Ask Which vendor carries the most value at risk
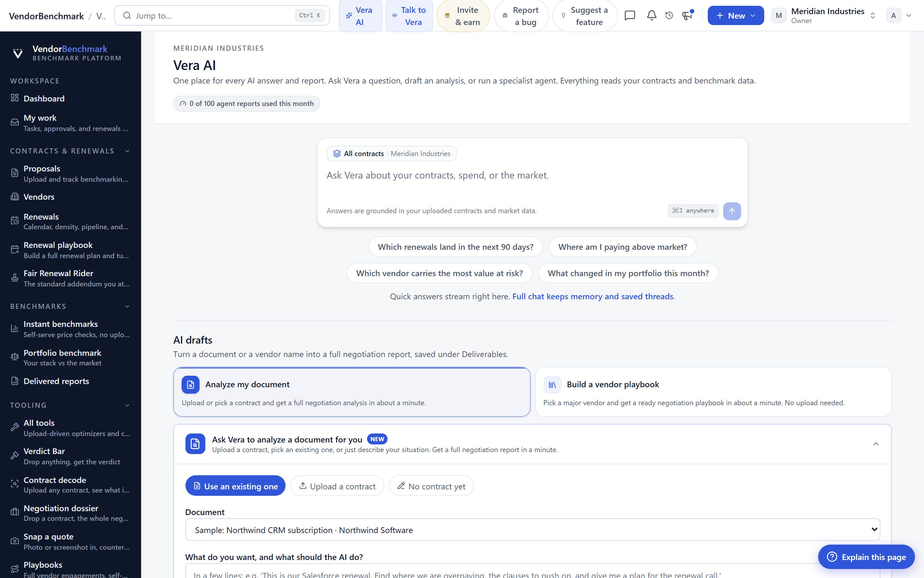This screenshot has width=924, height=578. 439,273
